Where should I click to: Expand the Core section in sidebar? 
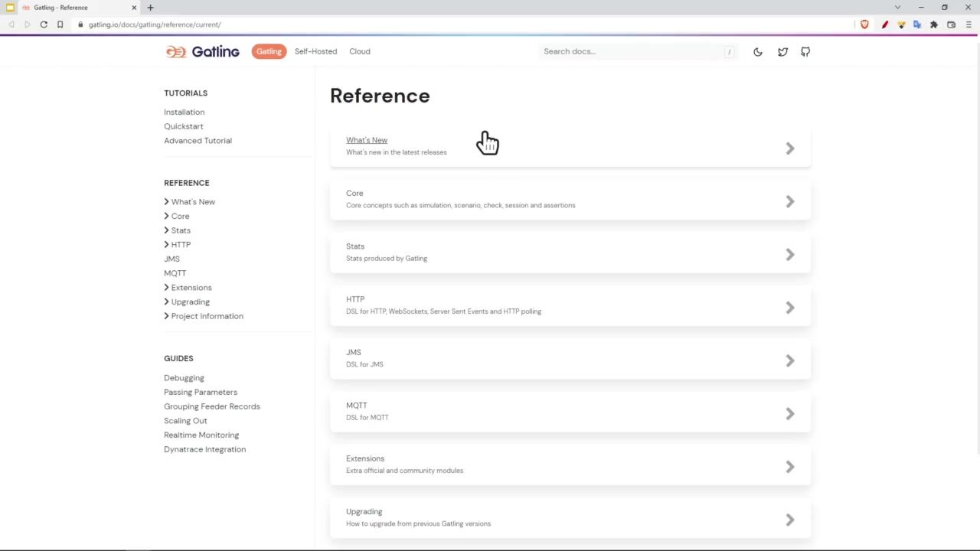click(x=167, y=216)
